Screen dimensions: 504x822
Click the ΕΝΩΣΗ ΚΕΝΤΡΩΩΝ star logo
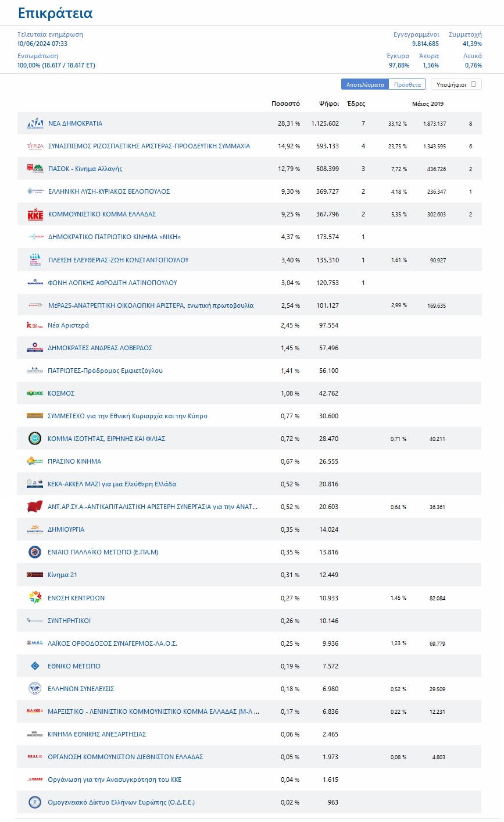point(35,597)
